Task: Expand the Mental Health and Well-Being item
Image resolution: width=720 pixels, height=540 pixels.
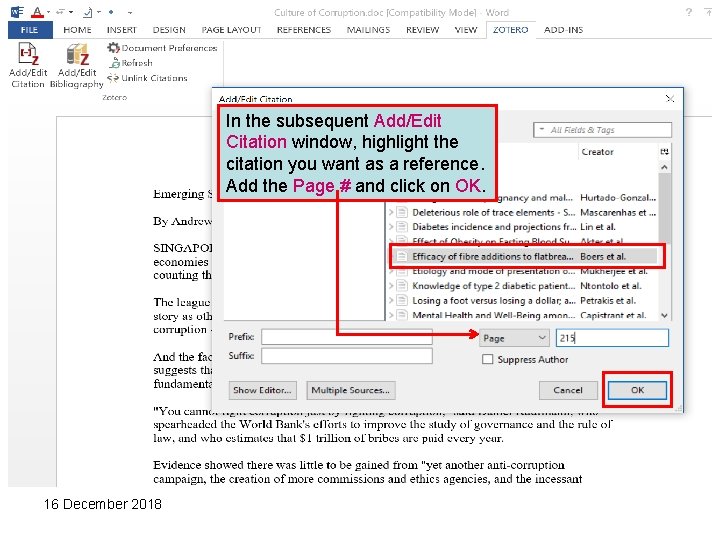Action: point(391,315)
